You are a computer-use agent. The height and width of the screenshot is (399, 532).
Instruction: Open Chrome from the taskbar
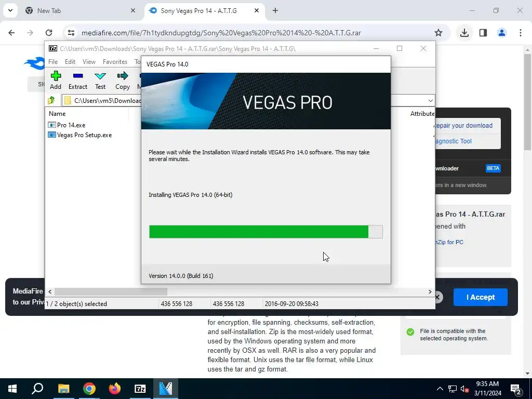click(89, 389)
